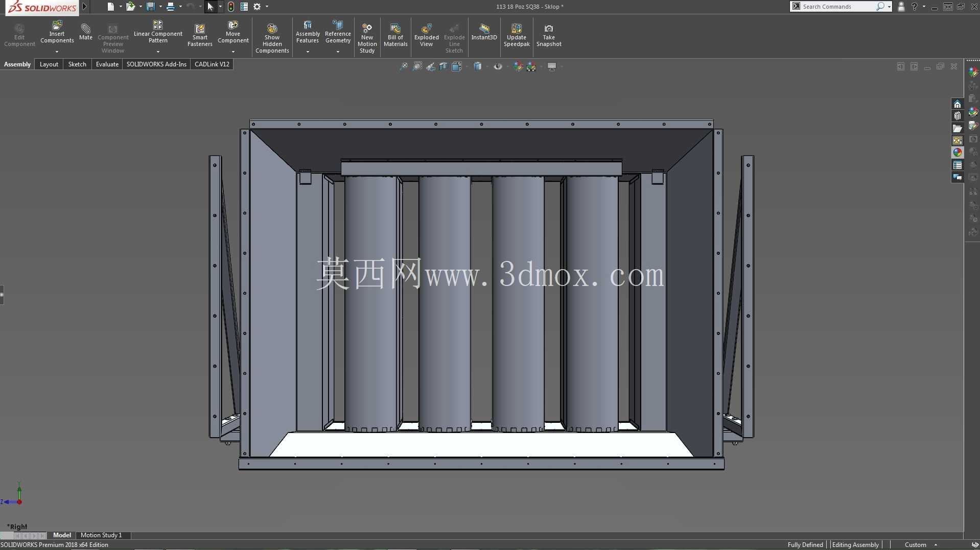The image size is (980, 550).
Task: Click Edit Appearance in view toolbar
Action: point(518,66)
